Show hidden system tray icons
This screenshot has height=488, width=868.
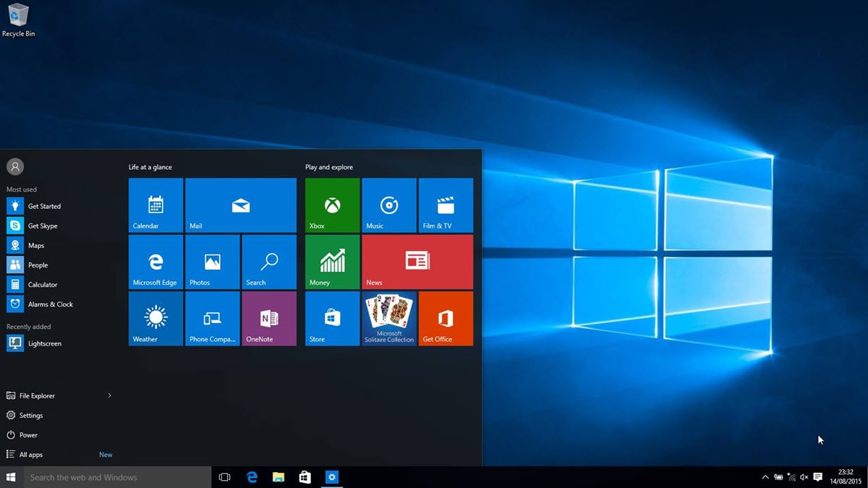765,477
